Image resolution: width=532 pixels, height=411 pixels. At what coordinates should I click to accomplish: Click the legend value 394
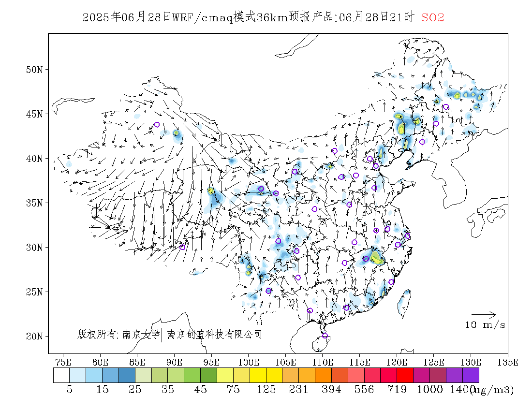coord(331,390)
